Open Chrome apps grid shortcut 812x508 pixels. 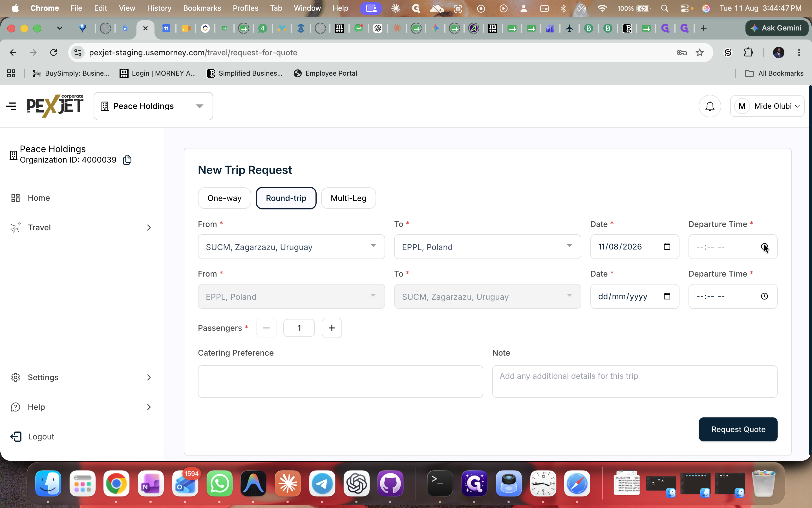(11, 73)
